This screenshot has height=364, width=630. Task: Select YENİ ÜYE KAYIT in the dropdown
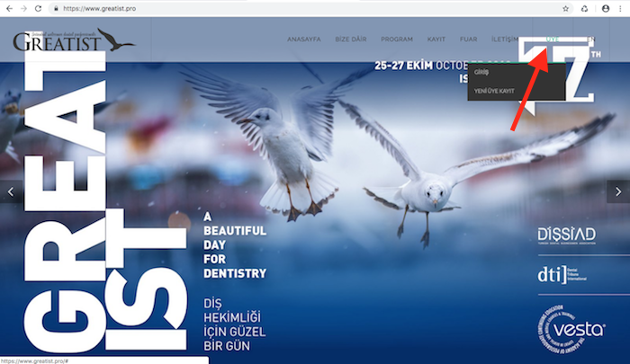click(x=494, y=91)
